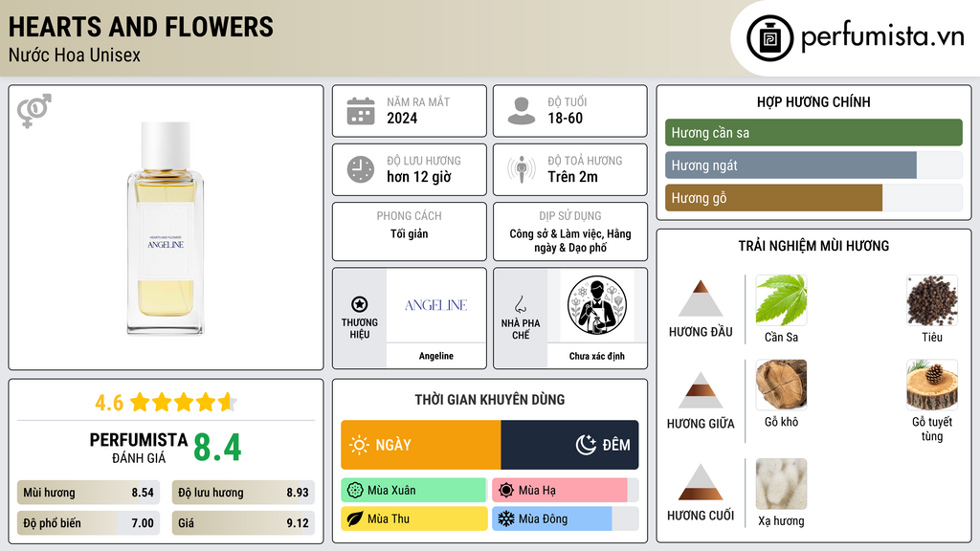Open the Cần Sa leaf note image
The width and height of the screenshot is (980, 551).
click(781, 299)
